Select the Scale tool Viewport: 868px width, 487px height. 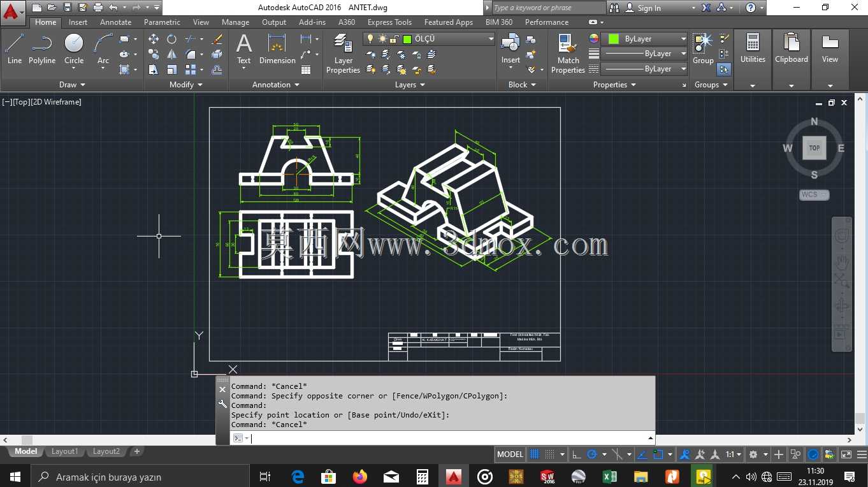tap(171, 69)
